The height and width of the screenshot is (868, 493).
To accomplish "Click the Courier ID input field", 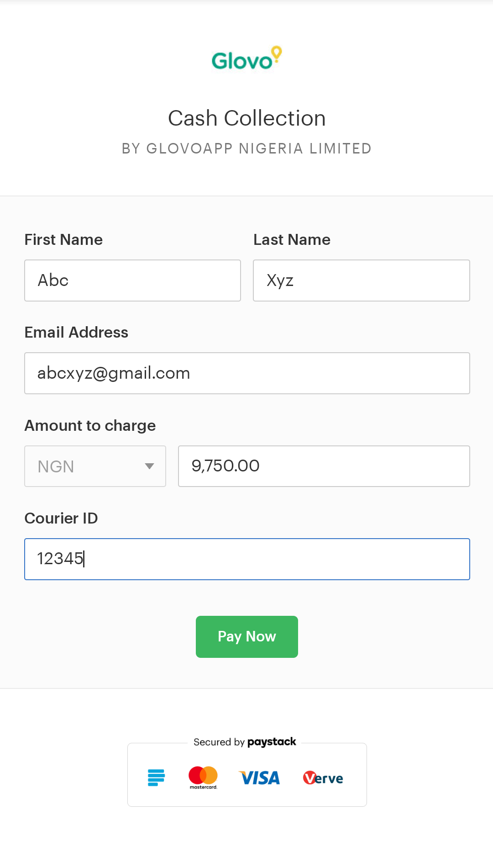I will coord(247,559).
